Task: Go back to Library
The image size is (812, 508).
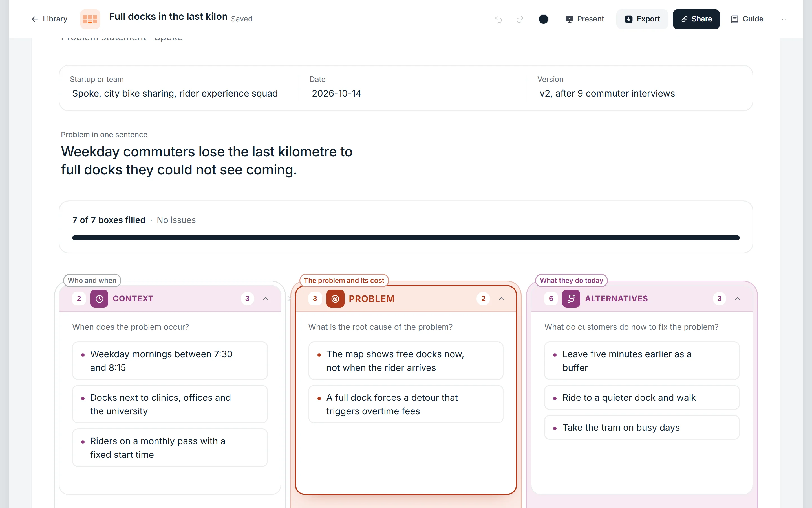Action: click(49, 19)
